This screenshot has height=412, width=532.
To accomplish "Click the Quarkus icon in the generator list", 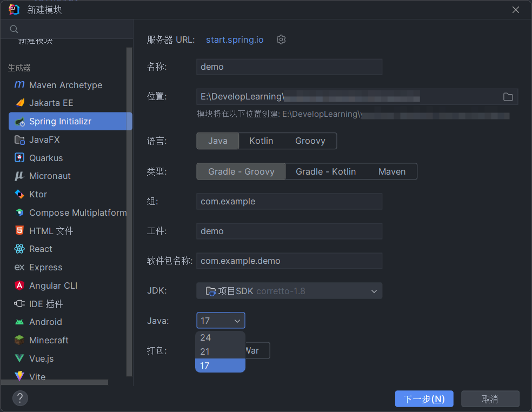I will pos(19,158).
